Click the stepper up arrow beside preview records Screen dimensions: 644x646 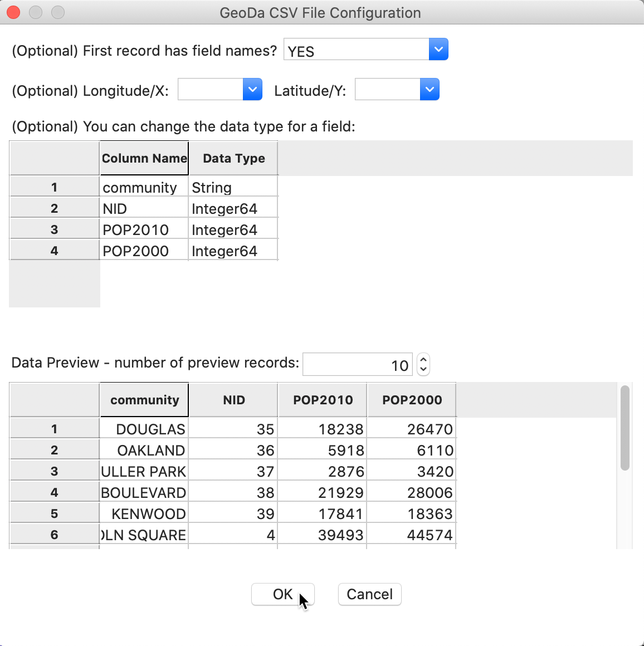coord(423,359)
